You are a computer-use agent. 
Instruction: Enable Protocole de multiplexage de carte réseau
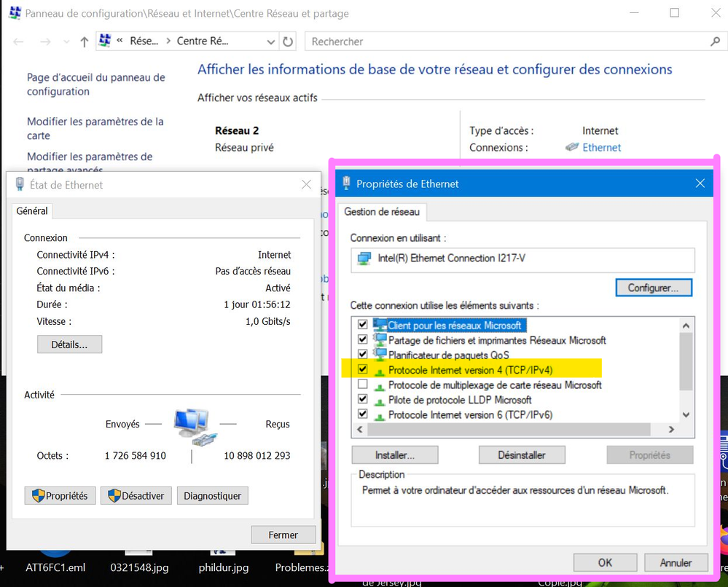(x=363, y=385)
